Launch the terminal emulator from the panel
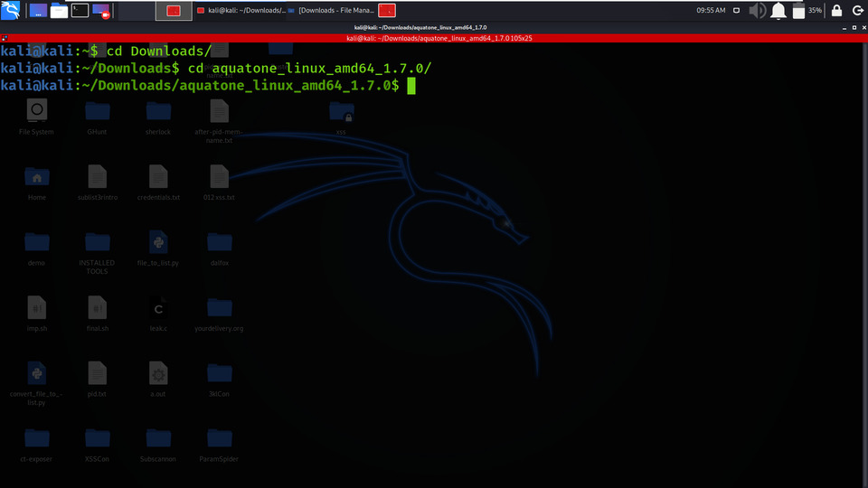The image size is (868, 488). pyautogui.click(x=80, y=10)
